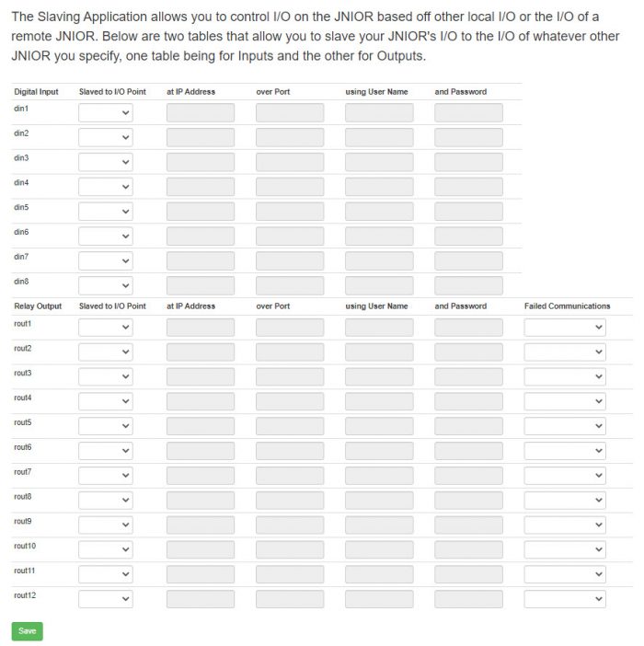644x646 pixels.
Task: Open din1 Slaved to I/O Point dropdown
Action: coord(106,113)
